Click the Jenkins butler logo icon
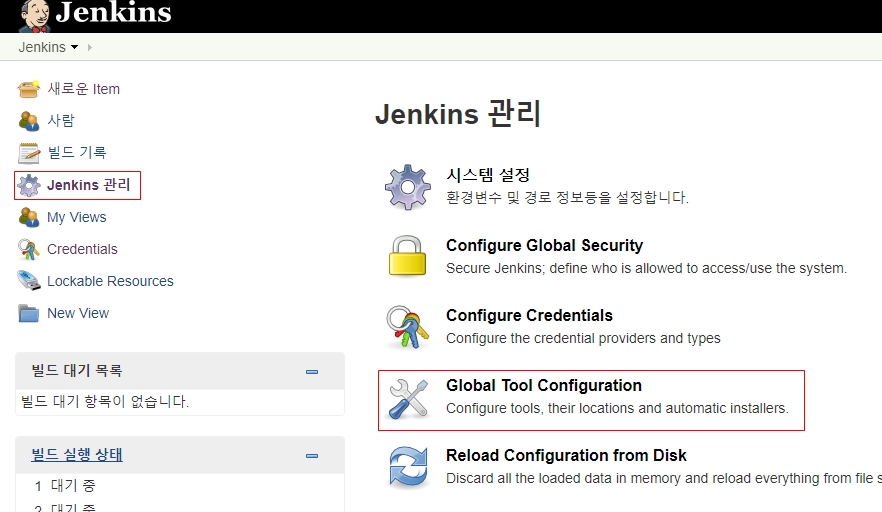Screen dimensions: 882x512 (35, 16)
